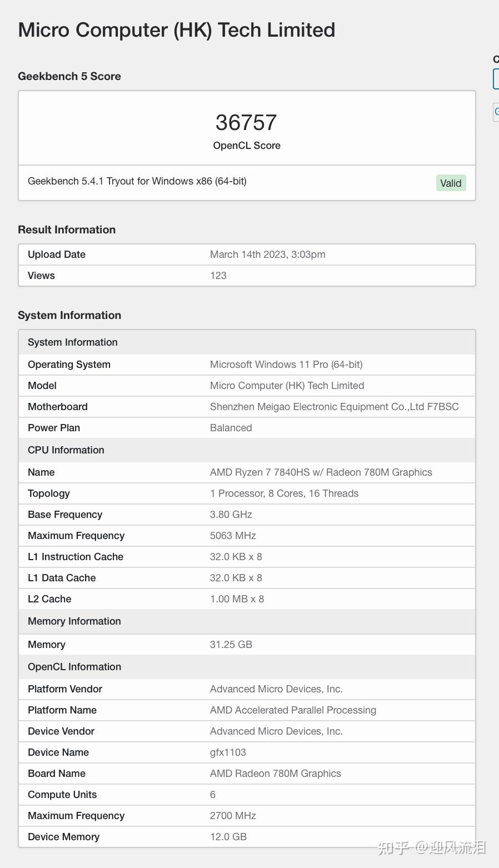
Task: Click the Geekbench 5 Score heading
Action: click(69, 77)
